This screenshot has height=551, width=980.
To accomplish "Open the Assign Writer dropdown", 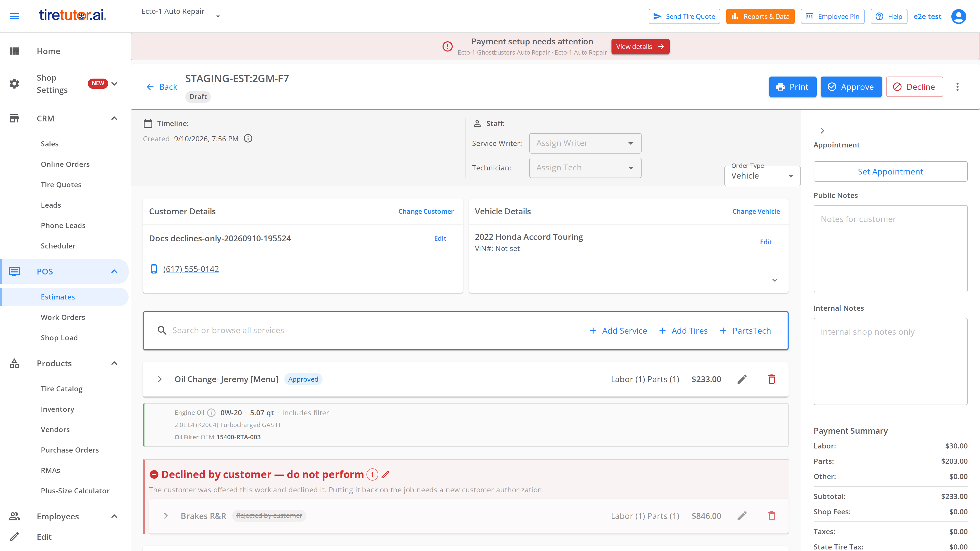I will coord(585,143).
